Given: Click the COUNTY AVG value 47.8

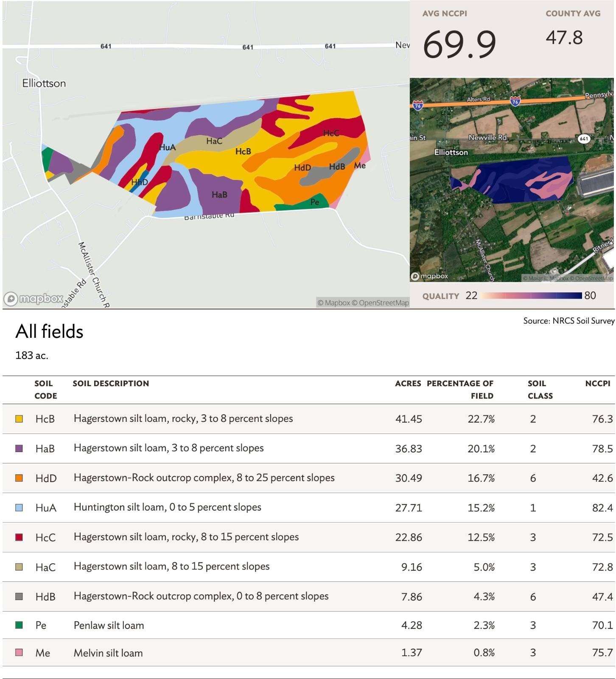Looking at the screenshot, I should coord(564,37).
